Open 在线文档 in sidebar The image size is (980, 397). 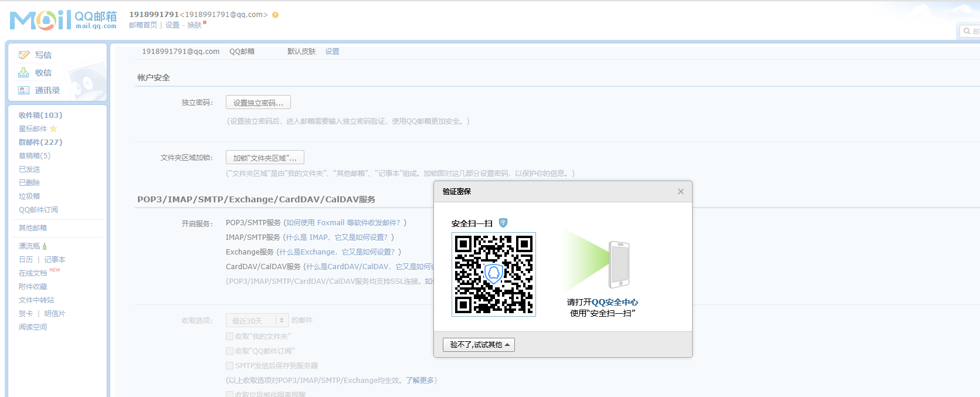point(33,273)
